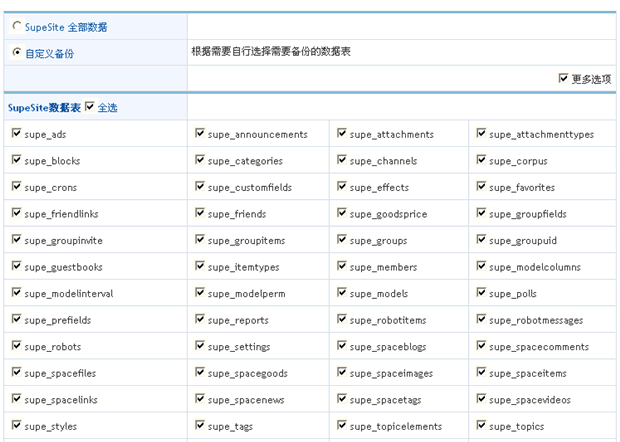
Task: Click the 自定义备份 label text
Action: coord(49,53)
